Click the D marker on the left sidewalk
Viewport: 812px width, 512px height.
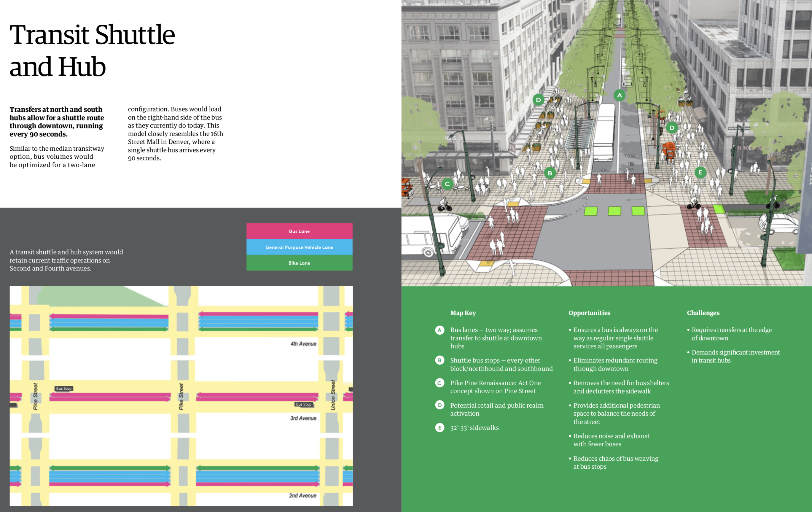[x=538, y=100]
